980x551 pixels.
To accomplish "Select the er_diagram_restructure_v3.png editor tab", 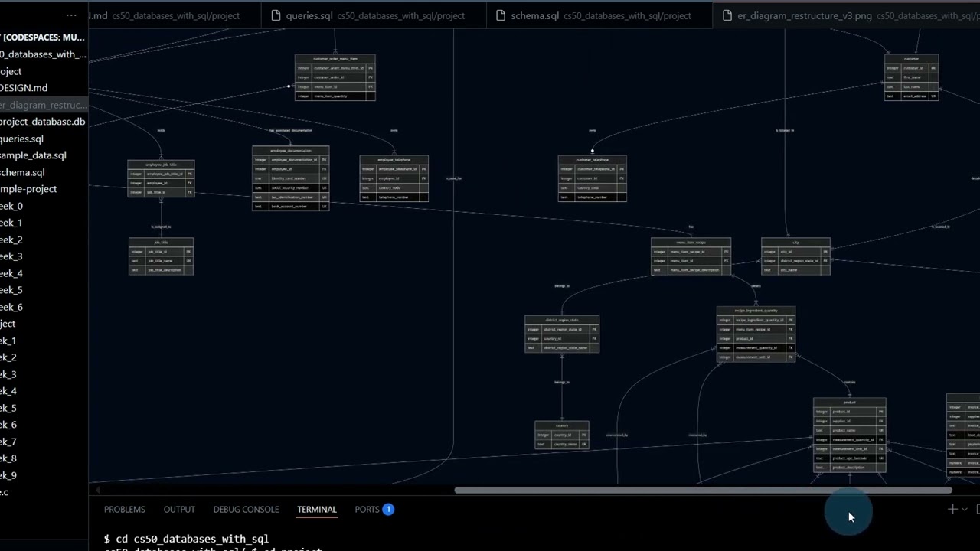I will pyautogui.click(x=846, y=15).
